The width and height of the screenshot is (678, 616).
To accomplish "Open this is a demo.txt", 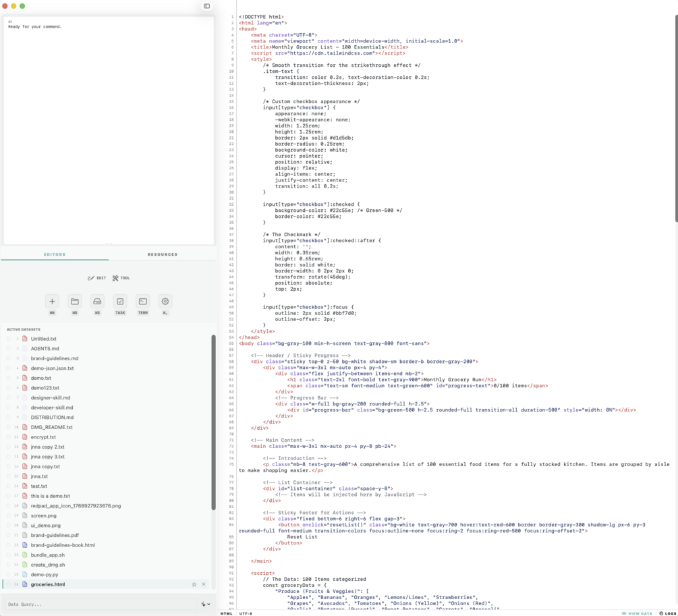I will click(50, 496).
